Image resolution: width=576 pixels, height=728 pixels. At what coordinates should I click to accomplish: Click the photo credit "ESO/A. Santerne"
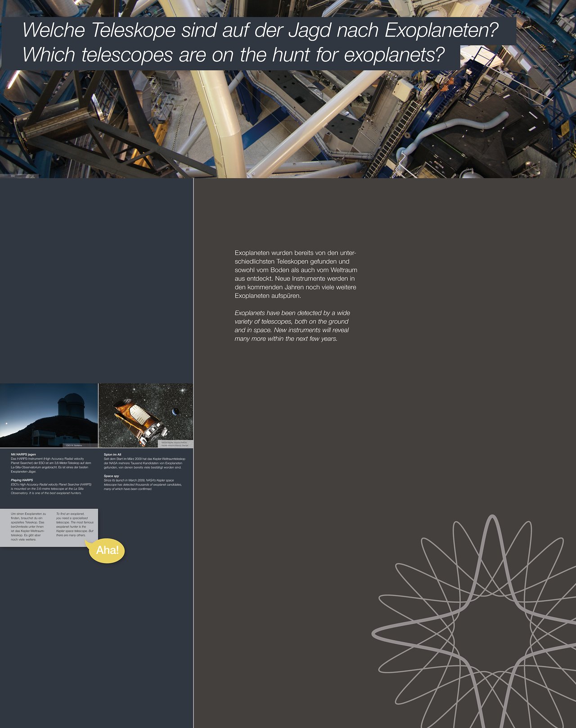(x=74, y=446)
